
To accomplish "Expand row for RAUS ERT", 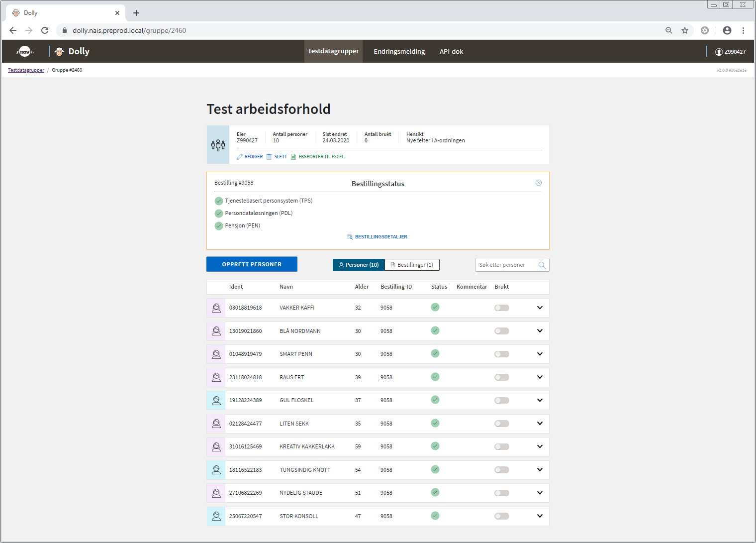I will pos(540,377).
